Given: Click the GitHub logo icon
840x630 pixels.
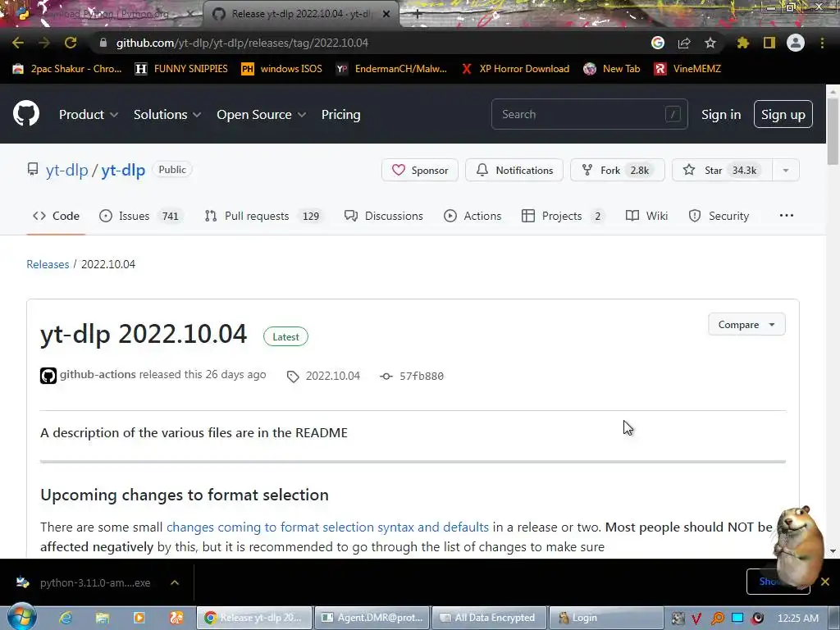Looking at the screenshot, I should (26, 113).
